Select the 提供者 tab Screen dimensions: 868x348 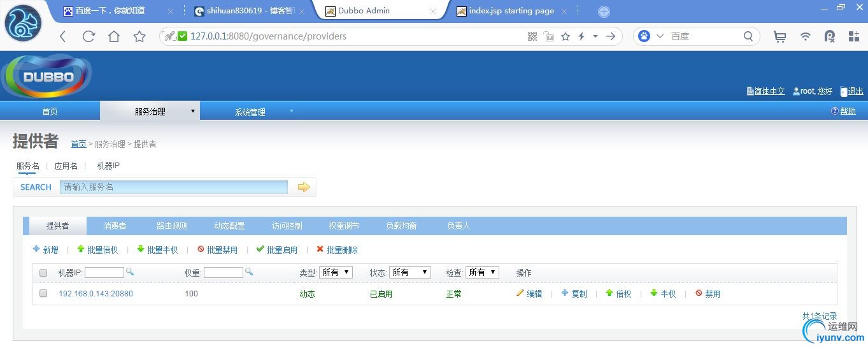[x=57, y=226]
